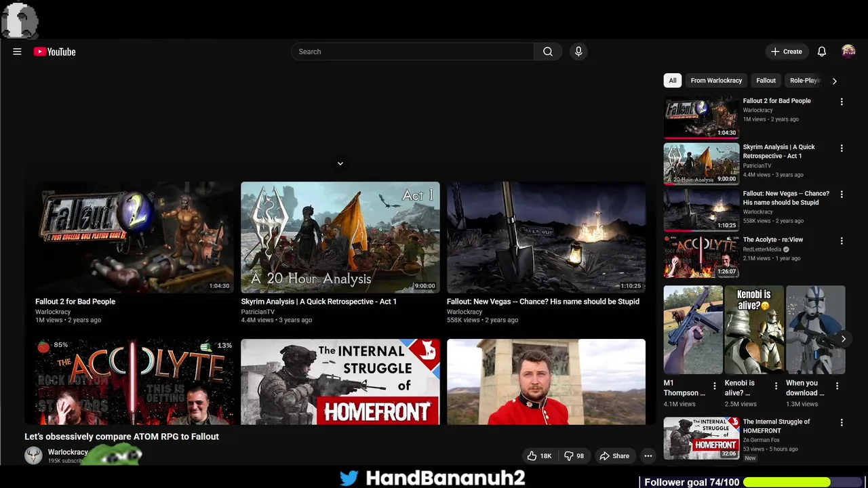
Task: Open Ze German Fox channel link
Action: coord(762,440)
